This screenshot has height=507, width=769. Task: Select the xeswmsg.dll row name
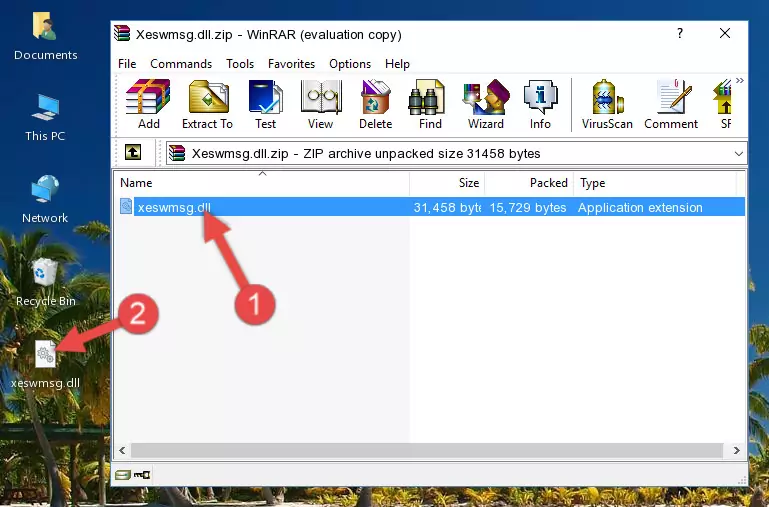click(x=174, y=207)
